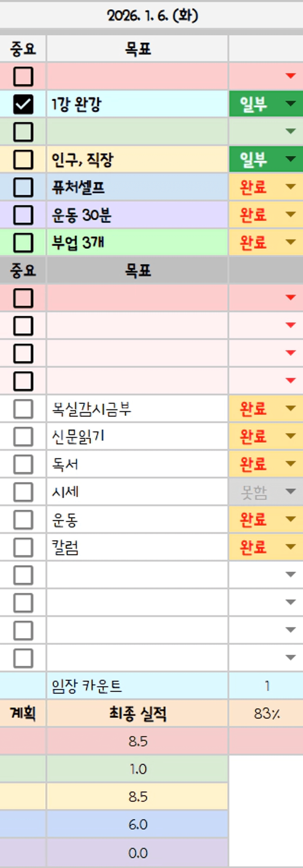Viewport: 303px width, 868px height.
Task: Uncheck the 1강 완강 importance checkbox
Action: 23,104
